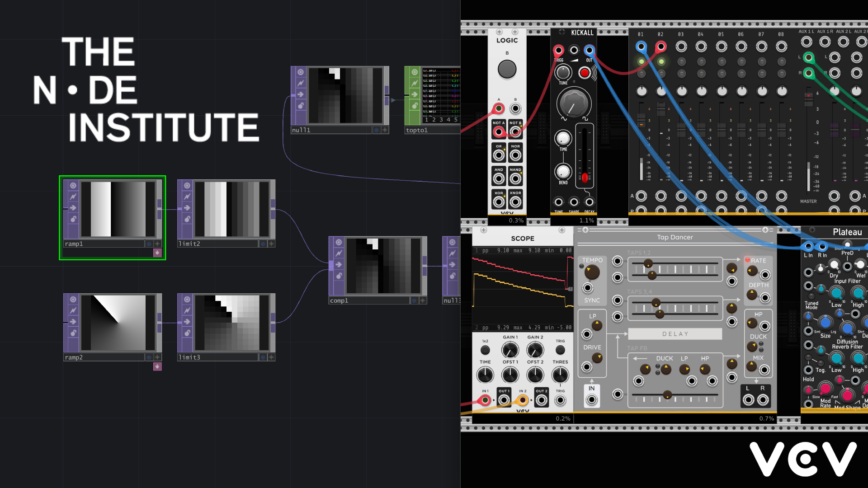Toggle the 1x2 button on SCOPE

tap(485, 350)
